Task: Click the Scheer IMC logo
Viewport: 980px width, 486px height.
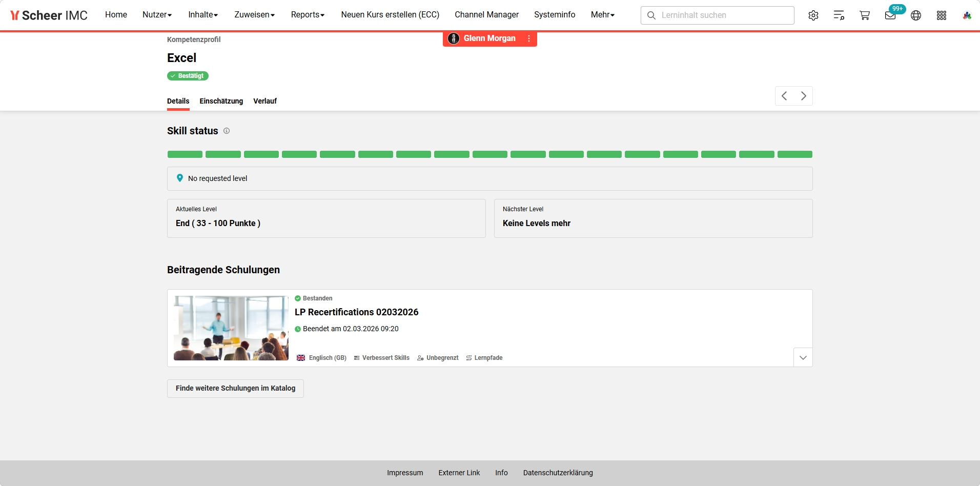Action: point(49,15)
